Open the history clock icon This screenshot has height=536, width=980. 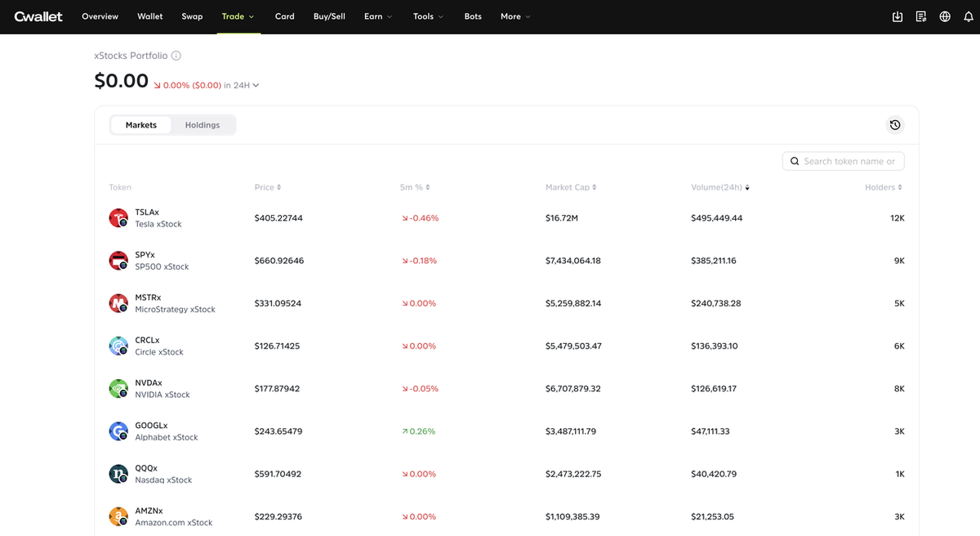895,125
